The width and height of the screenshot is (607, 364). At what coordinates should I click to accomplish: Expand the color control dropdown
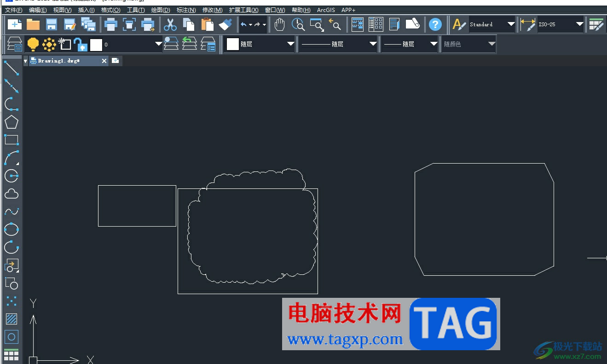290,44
